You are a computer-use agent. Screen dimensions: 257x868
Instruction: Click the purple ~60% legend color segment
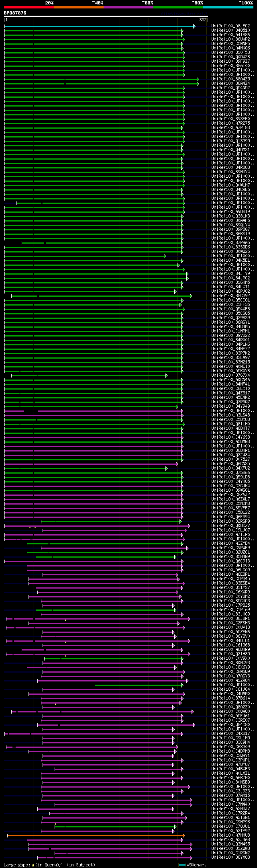click(128, 7)
